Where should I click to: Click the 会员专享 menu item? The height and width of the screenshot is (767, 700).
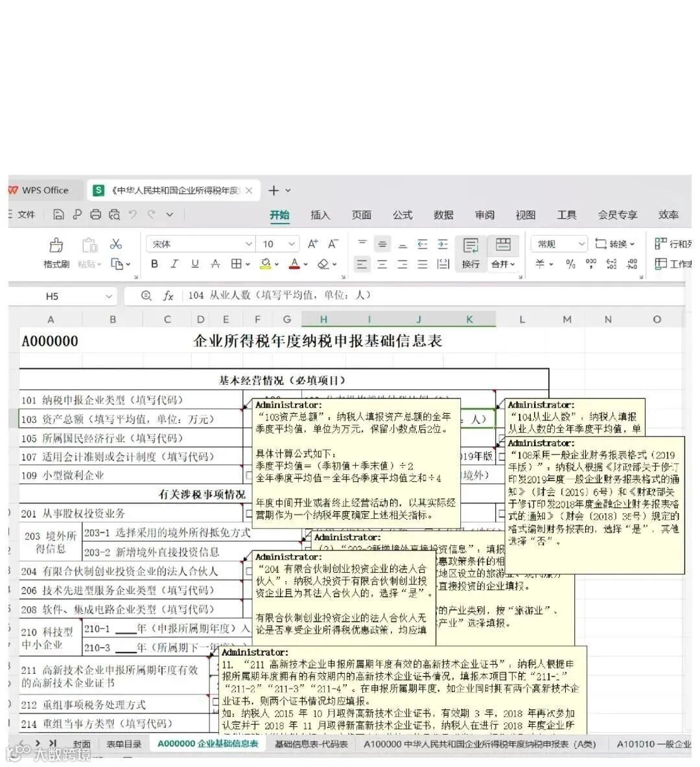tap(616, 215)
